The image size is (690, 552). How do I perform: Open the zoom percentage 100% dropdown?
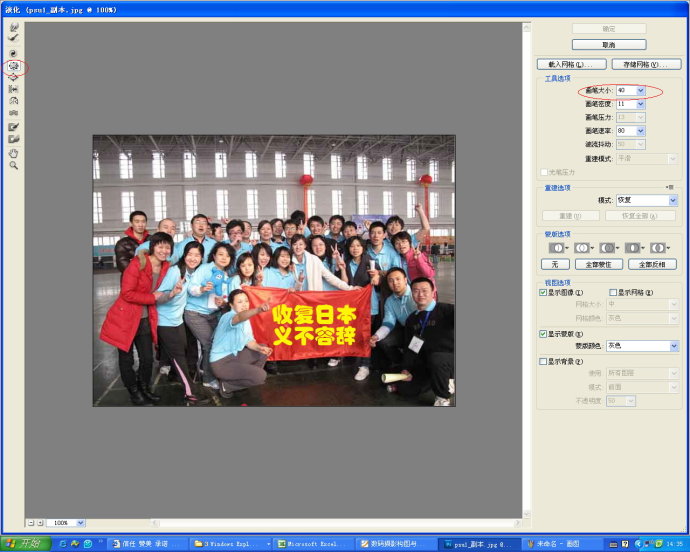point(80,523)
